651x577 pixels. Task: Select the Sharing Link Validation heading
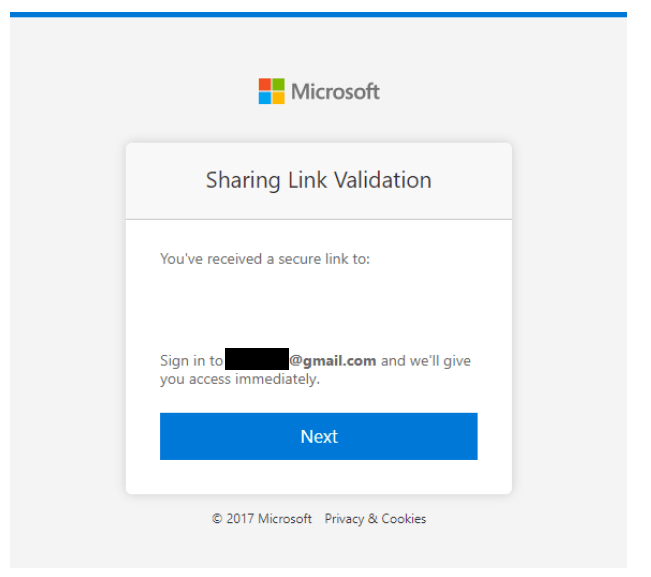[319, 180]
